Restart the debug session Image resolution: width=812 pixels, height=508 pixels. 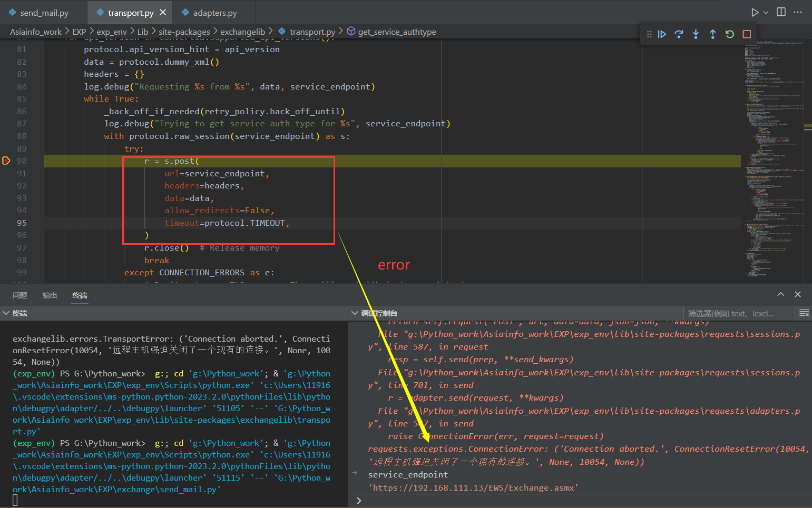(729, 34)
